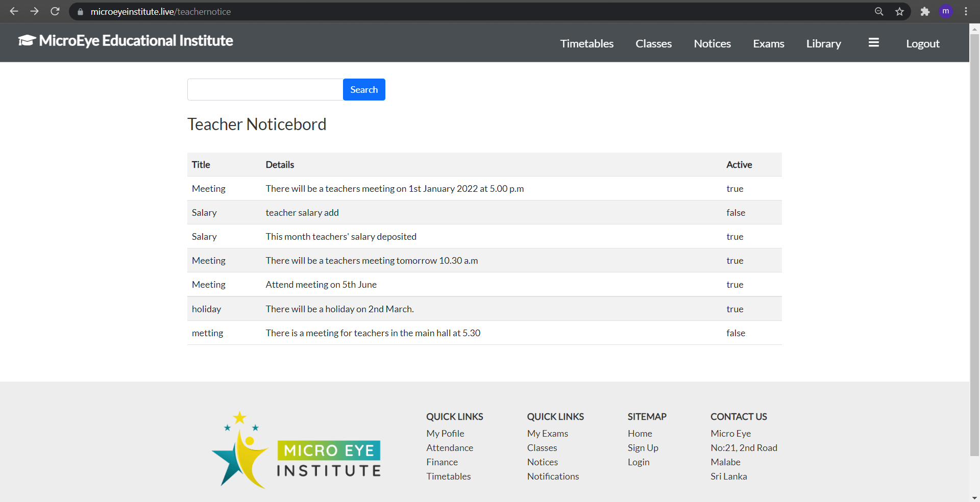Screen dimensions: 980x502
Task: Click the lock icon in address bar
Action: (80, 12)
